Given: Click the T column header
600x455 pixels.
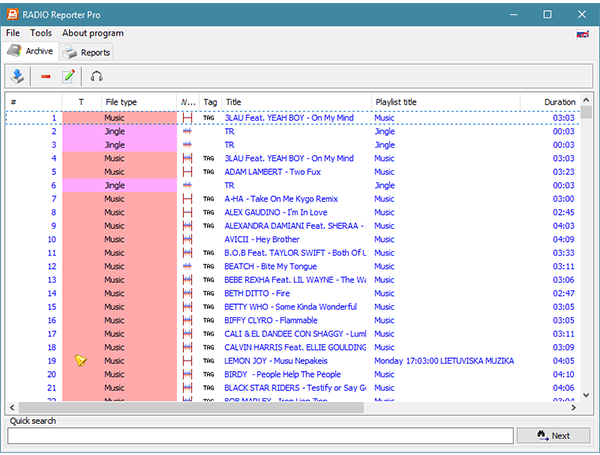Looking at the screenshot, I should tap(82, 102).
